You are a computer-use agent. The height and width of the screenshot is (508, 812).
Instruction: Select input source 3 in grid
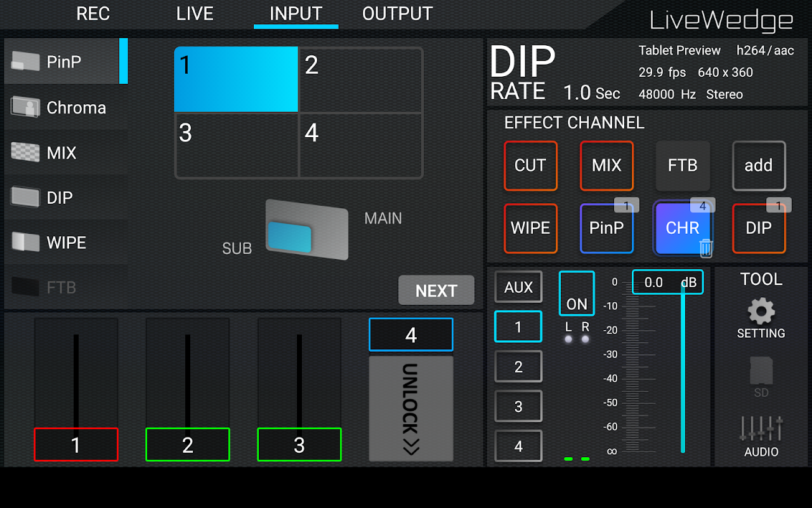pyautogui.click(x=237, y=145)
